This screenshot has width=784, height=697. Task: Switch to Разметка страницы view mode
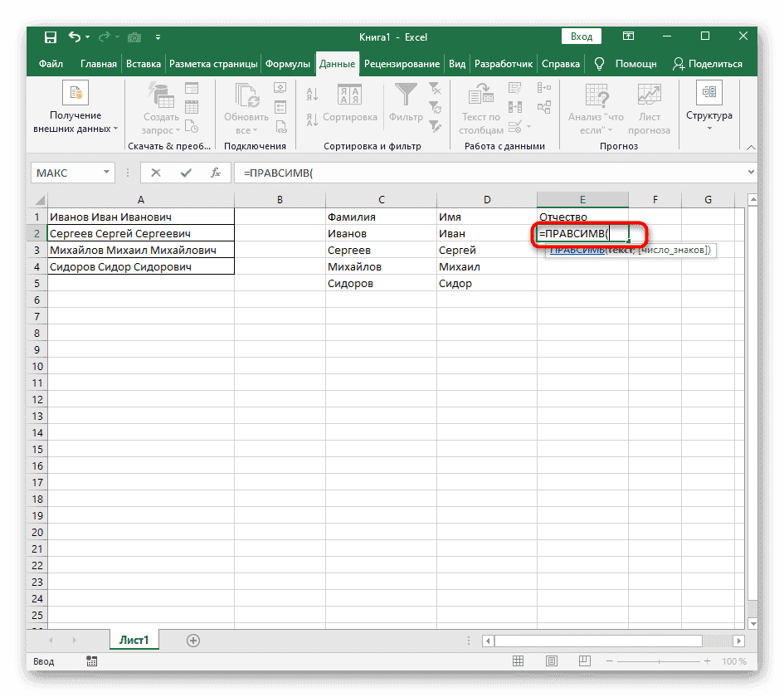[552, 660]
